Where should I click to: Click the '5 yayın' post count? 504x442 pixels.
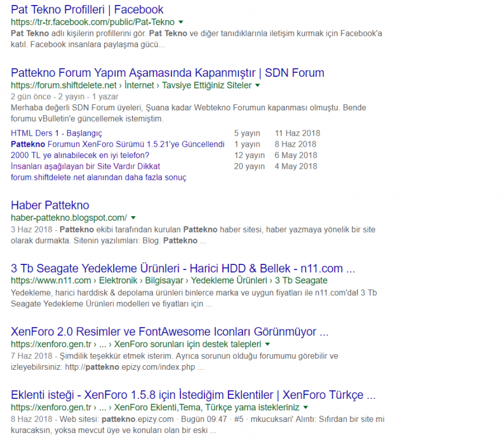coord(247,133)
